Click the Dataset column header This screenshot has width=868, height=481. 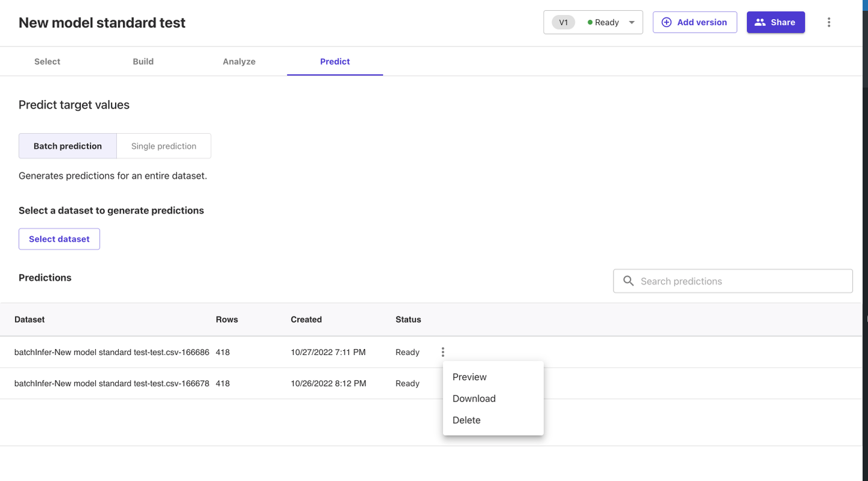30,319
